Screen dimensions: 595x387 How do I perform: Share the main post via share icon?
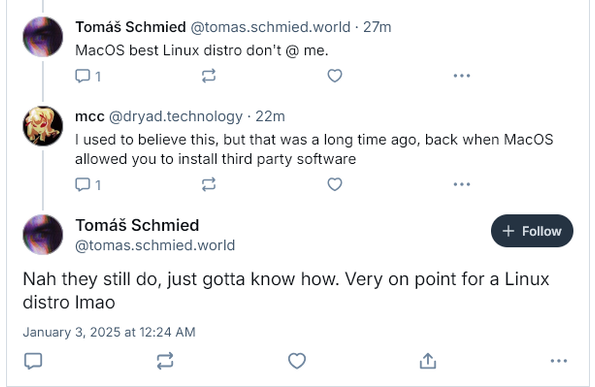[428, 361]
